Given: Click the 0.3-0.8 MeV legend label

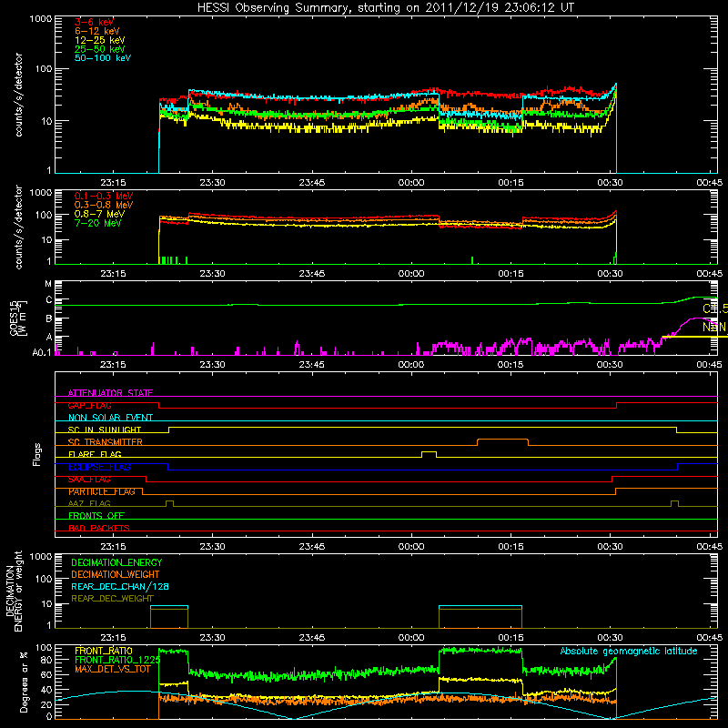Looking at the screenshot, I should click(x=104, y=205).
